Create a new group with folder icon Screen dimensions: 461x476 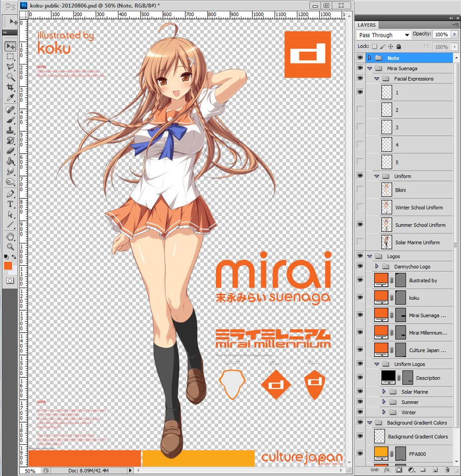coord(422,469)
